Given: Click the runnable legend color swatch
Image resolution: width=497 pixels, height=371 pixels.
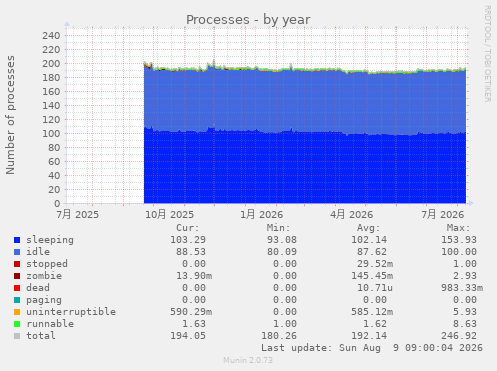Looking at the screenshot, I should 17,324.
